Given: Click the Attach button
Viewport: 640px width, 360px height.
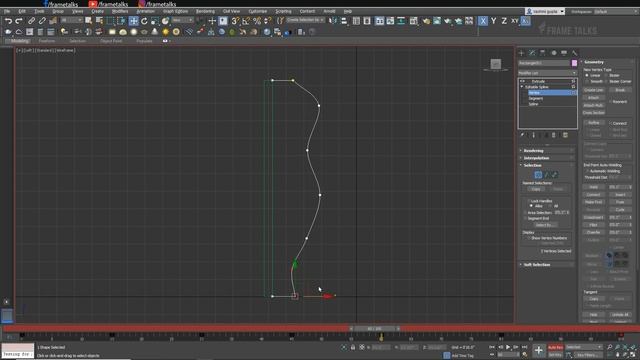Looking at the screenshot, I should pyautogui.click(x=594, y=98).
